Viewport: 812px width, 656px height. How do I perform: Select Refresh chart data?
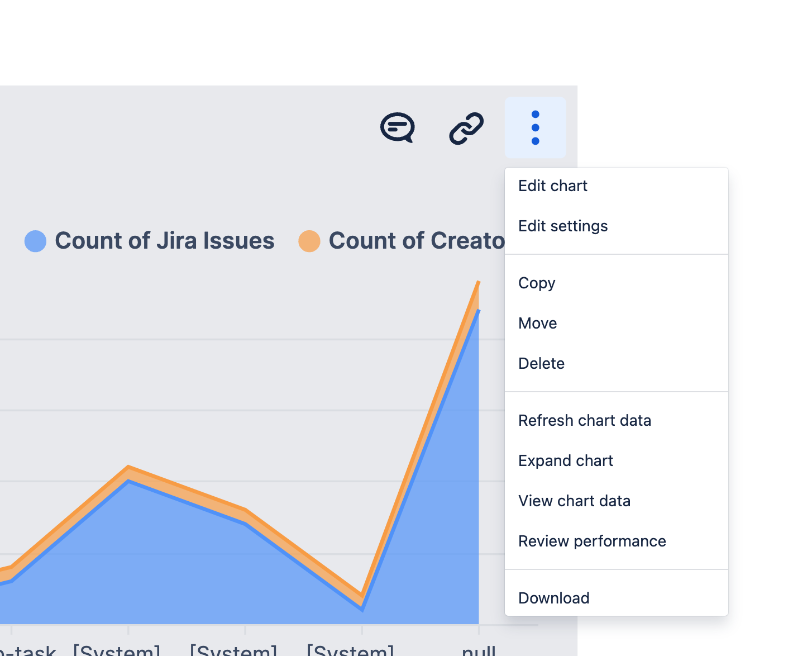(x=585, y=420)
